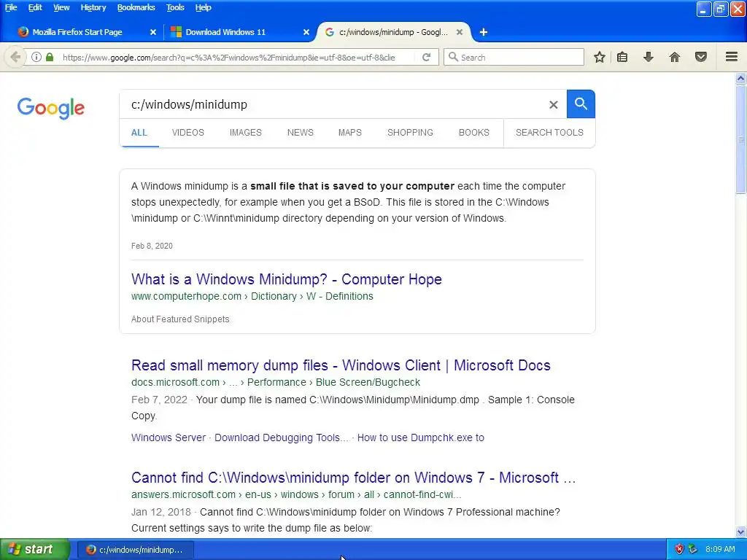
Task: Save page to Pocket icon
Action: click(701, 57)
